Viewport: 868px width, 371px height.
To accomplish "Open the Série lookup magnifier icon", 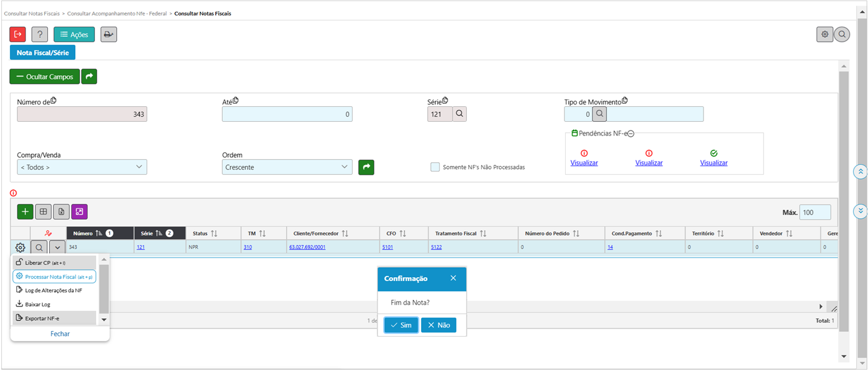I will (x=459, y=114).
